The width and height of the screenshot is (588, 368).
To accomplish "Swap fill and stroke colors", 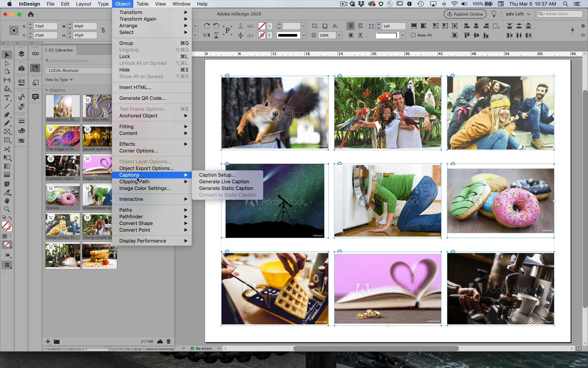I will click(10, 218).
